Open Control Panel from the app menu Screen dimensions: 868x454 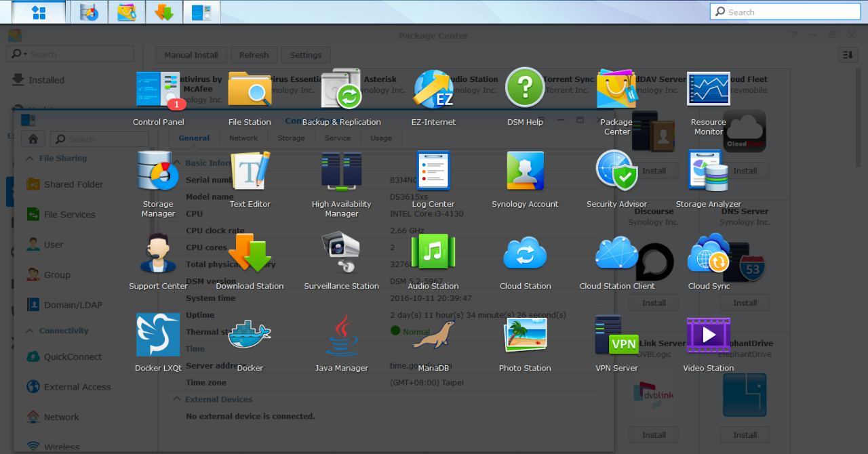point(158,89)
